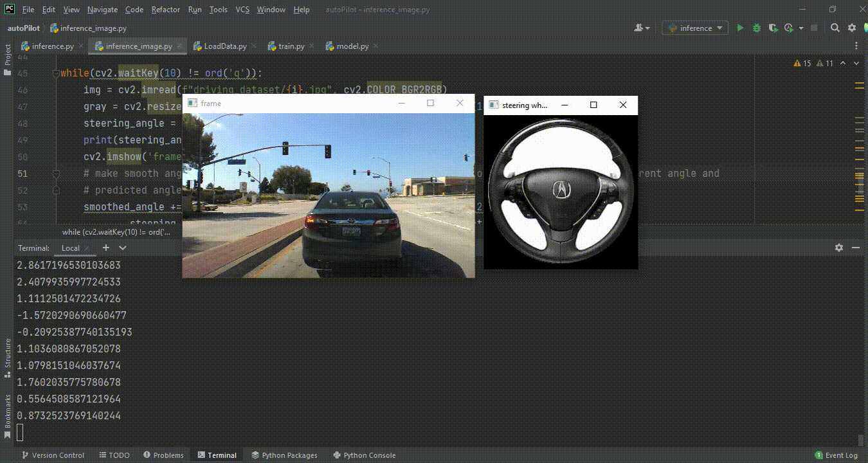Click the terminal input cursor box

[20, 433]
